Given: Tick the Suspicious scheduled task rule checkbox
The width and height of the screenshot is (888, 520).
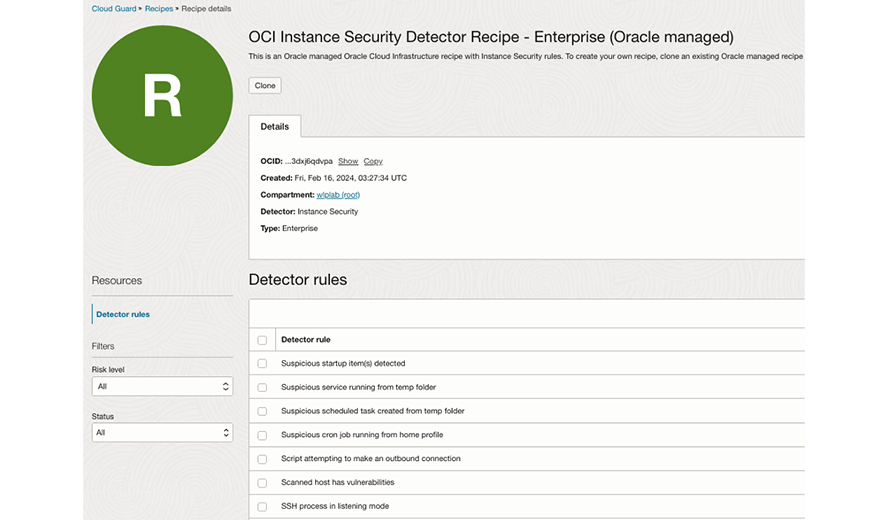Looking at the screenshot, I should click(262, 411).
